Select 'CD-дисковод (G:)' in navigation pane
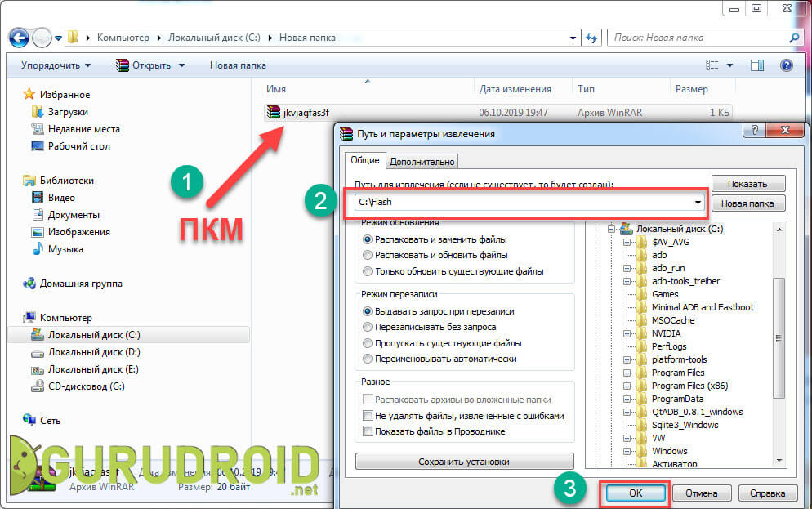The width and height of the screenshot is (812, 509). (86, 386)
